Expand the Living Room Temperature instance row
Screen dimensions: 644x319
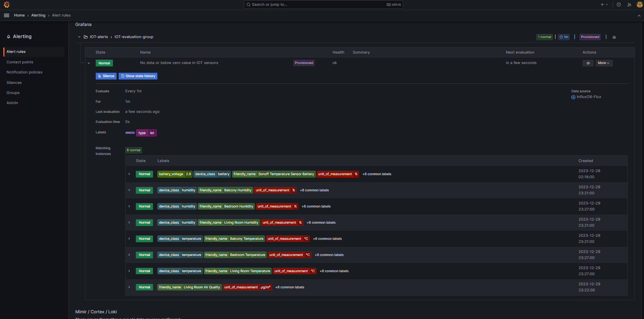click(129, 271)
